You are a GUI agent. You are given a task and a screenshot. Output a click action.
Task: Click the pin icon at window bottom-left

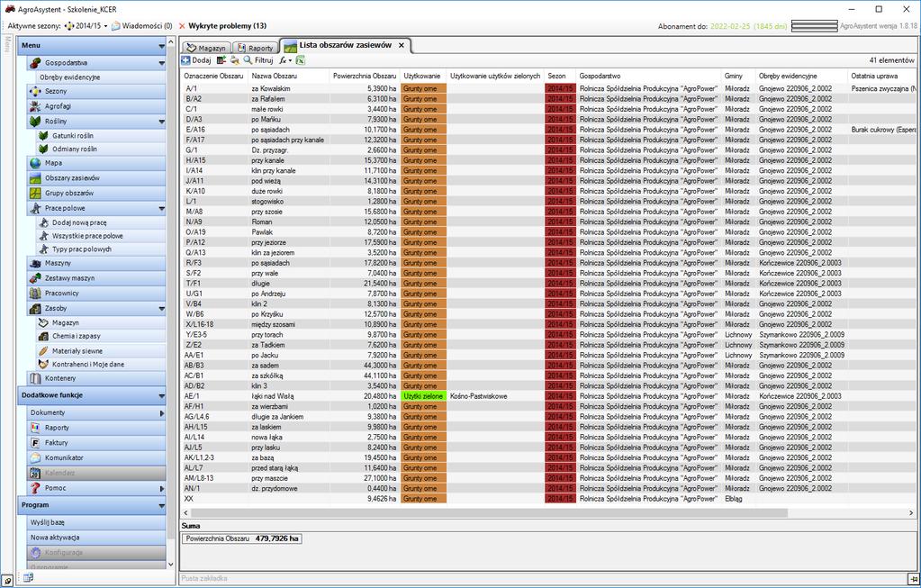point(7,581)
